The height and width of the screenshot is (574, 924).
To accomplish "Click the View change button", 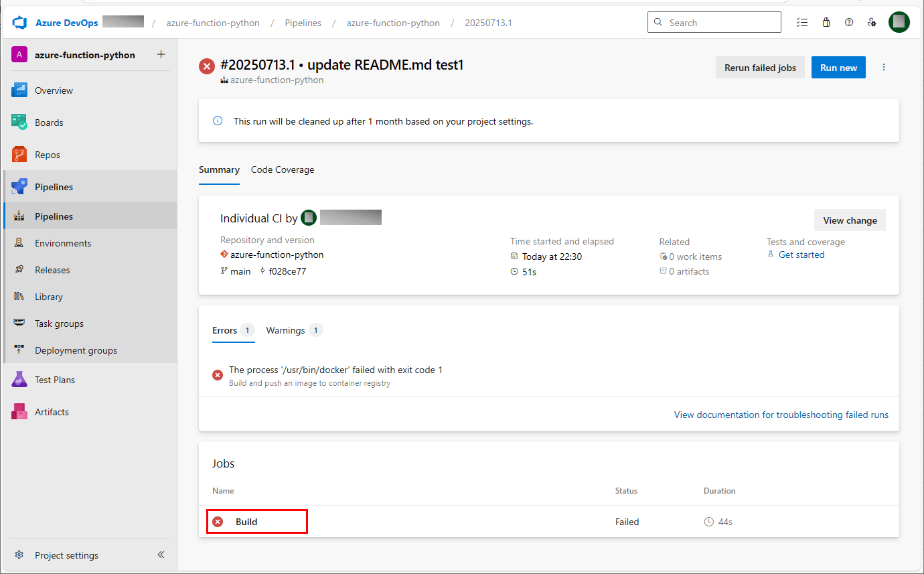I will [850, 220].
